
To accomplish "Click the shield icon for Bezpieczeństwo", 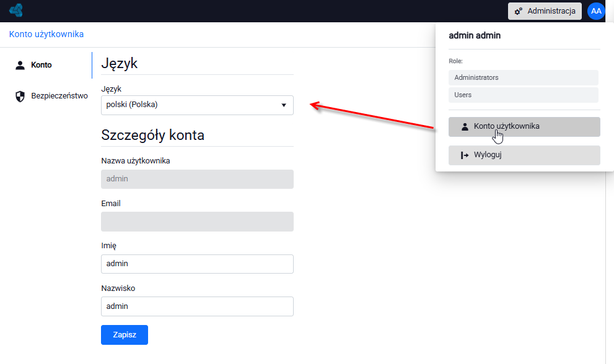I will coord(20,96).
